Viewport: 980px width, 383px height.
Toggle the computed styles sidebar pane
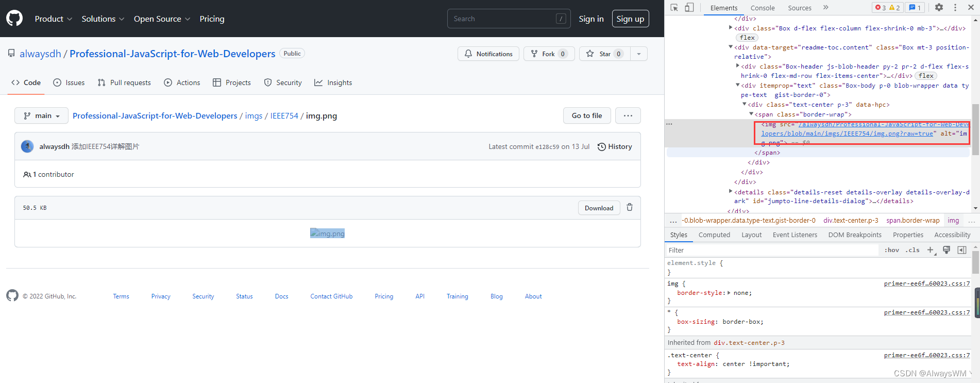click(962, 250)
